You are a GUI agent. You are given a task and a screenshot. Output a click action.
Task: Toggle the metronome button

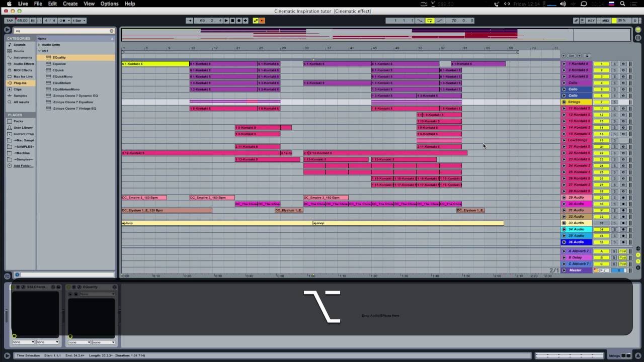pyautogui.click(x=63, y=21)
